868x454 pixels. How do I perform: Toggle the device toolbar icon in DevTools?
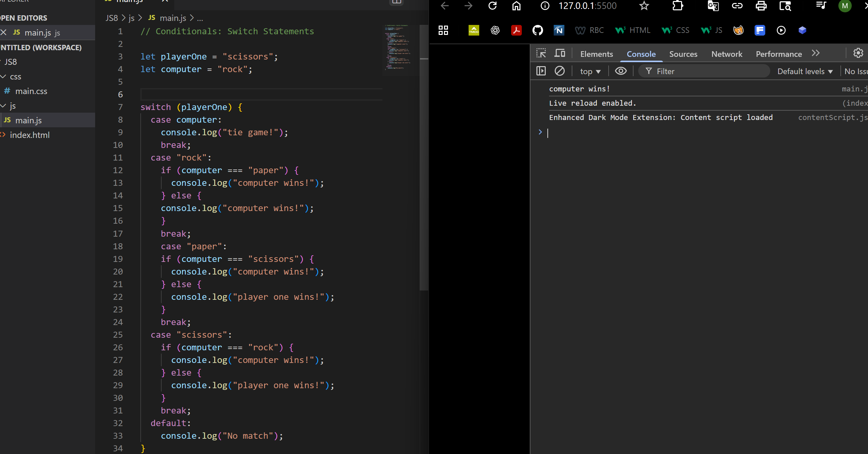[560, 53]
